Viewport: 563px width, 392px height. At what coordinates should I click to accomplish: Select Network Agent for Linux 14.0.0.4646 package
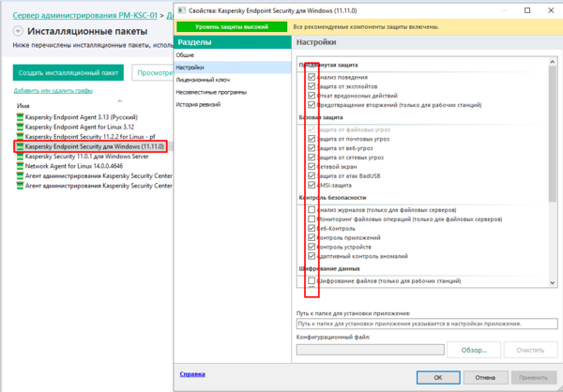pyautogui.click(x=74, y=166)
